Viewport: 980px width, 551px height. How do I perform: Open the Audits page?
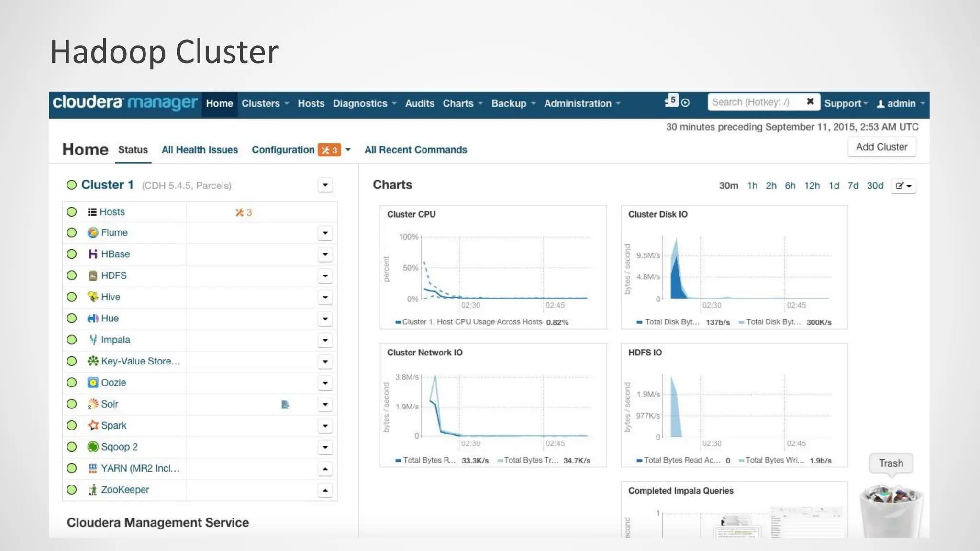[x=420, y=104]
